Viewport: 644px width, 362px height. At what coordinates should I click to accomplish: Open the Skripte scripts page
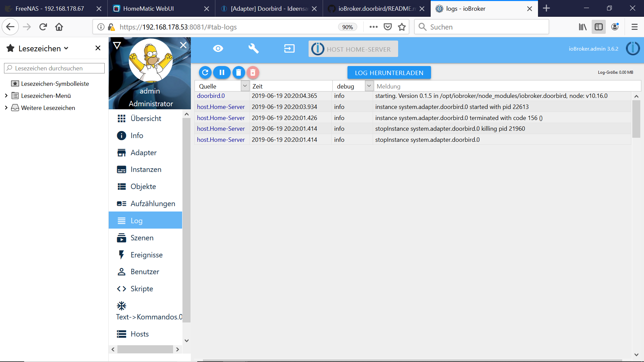(x=146, y=289)
